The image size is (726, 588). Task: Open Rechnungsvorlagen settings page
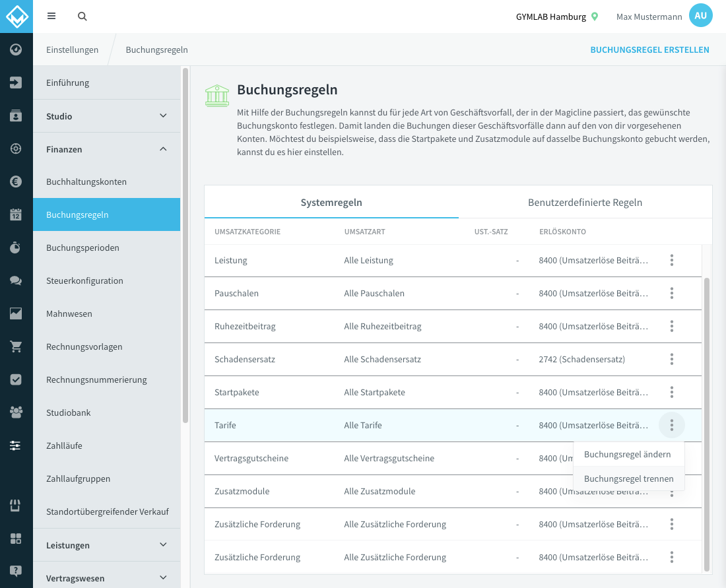pyautogui.click(x=106, y=346)
